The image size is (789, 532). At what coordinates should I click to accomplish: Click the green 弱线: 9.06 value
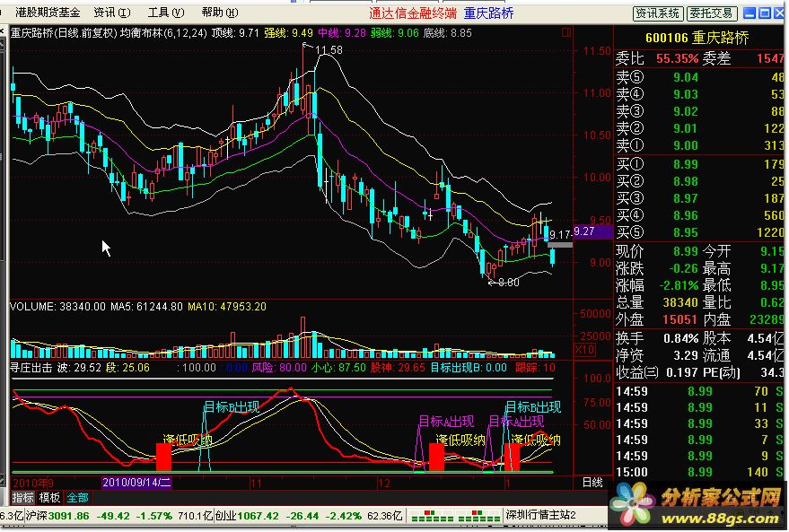click(x=395, y=33)
